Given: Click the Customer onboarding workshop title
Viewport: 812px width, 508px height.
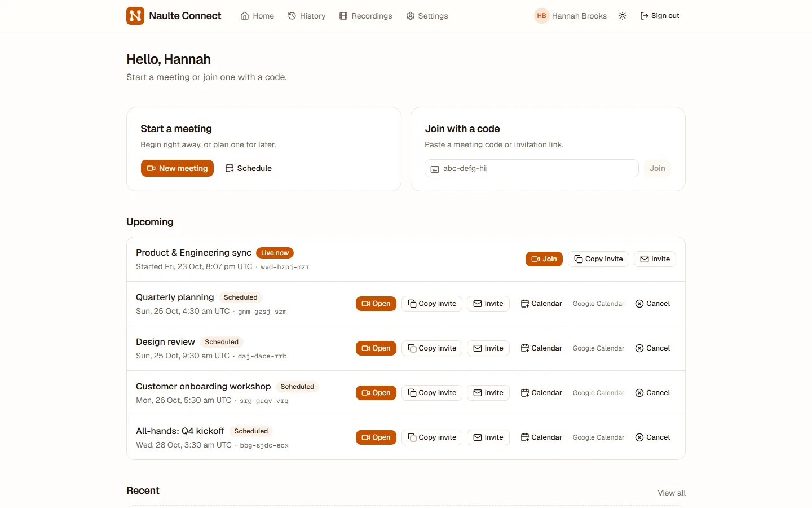Looking at the screenshot, I should click(x=203, y=387).
